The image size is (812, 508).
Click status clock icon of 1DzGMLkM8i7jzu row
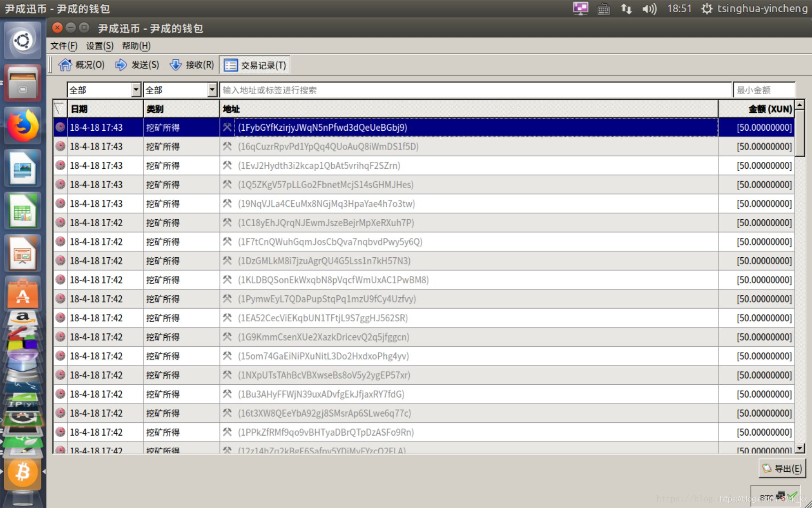point(60,261)
